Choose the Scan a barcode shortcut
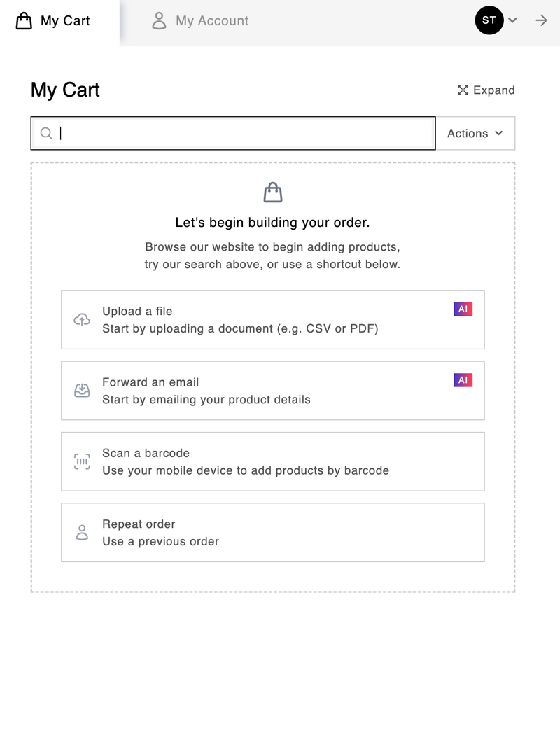The image size is (560, 740). [x=273, y=461]
